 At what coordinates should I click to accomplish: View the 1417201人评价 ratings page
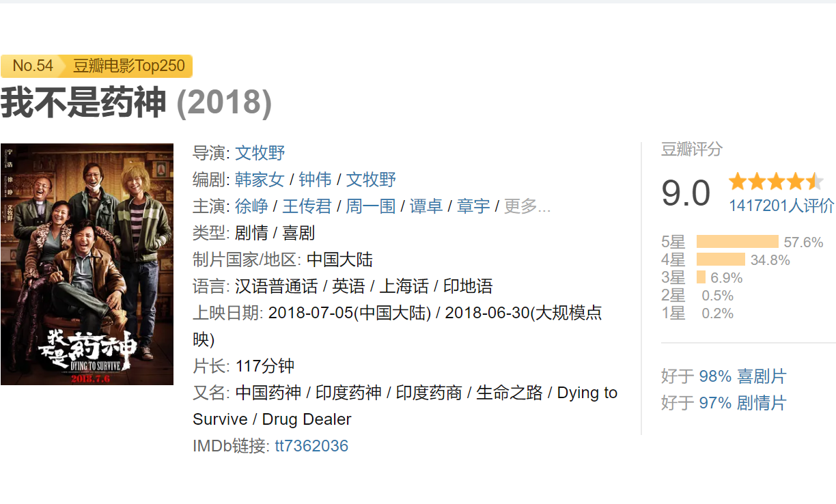781,205
